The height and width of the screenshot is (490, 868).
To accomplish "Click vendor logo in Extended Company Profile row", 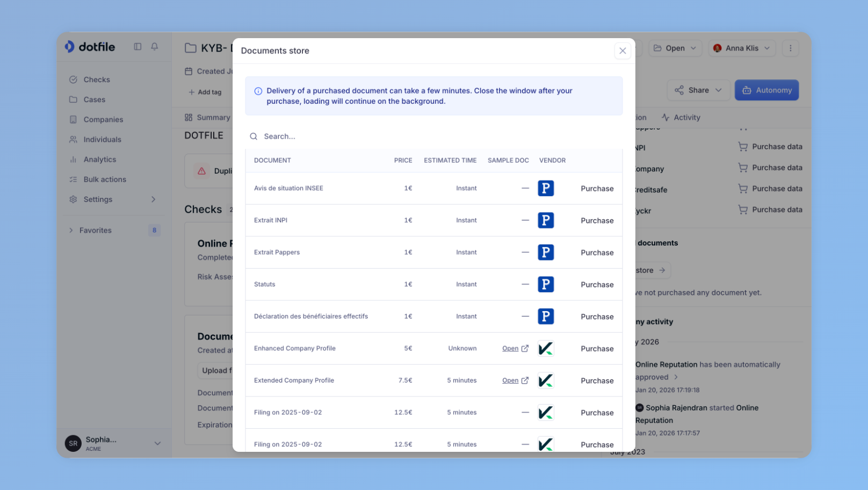I will 546,380.
